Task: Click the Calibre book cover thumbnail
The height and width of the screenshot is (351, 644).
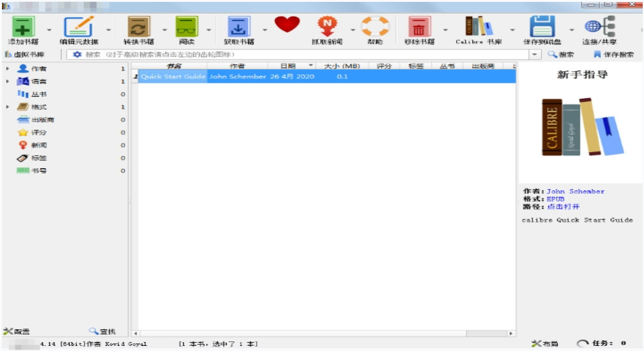Action: pyautogui.click(x=582, y=126)
